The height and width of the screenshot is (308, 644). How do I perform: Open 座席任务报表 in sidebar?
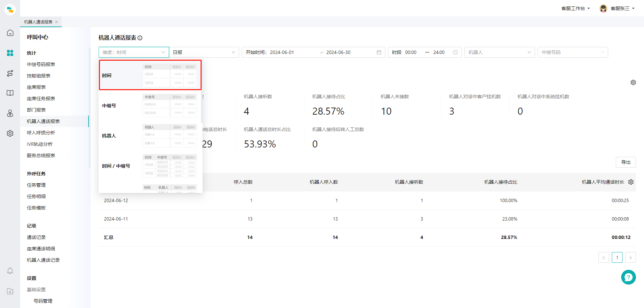[41, 99]
